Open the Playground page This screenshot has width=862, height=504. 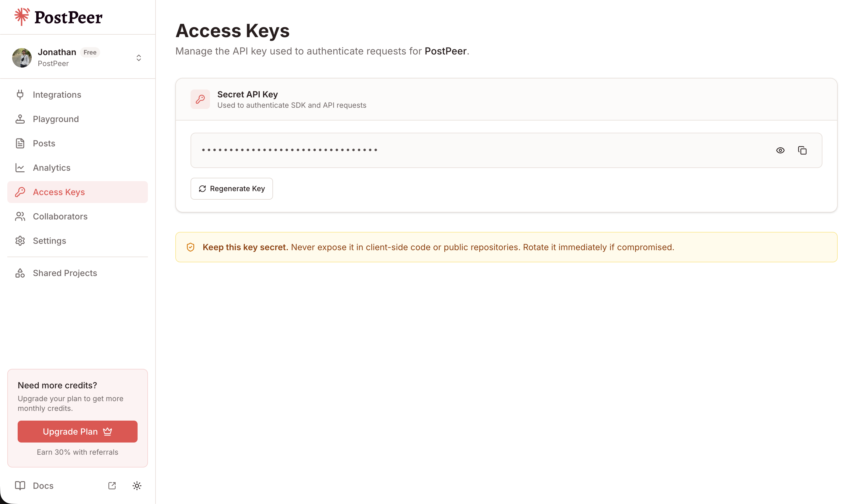pyautogui.click(x=56, y=119)
